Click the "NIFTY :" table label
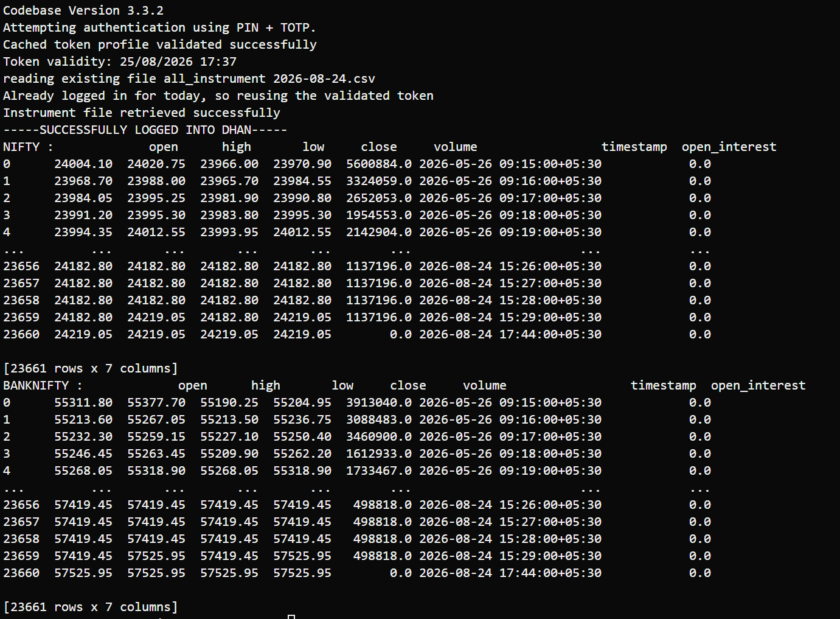The image size is (840, 619). pos(28,147)
